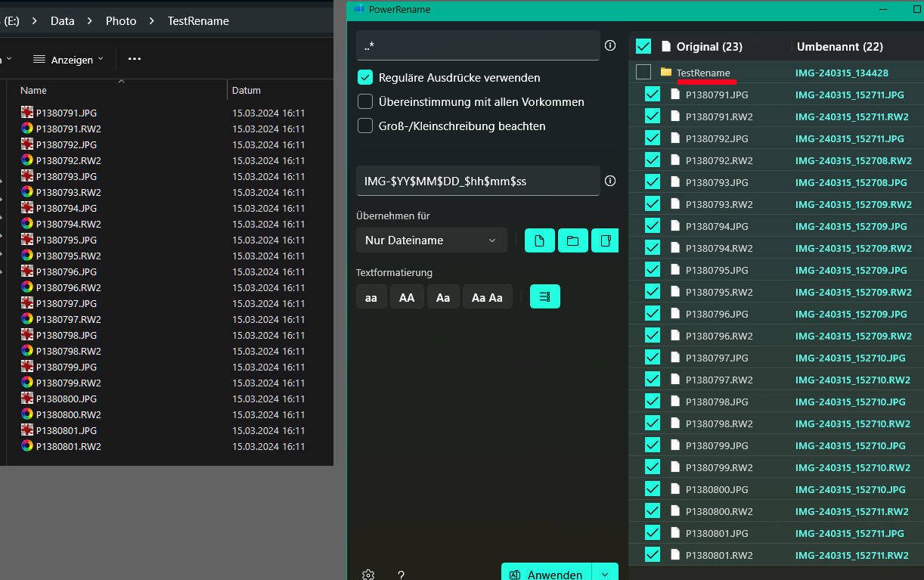
Task: Select the 'AA' uppercase formatting button
Action: pos(407,297)
